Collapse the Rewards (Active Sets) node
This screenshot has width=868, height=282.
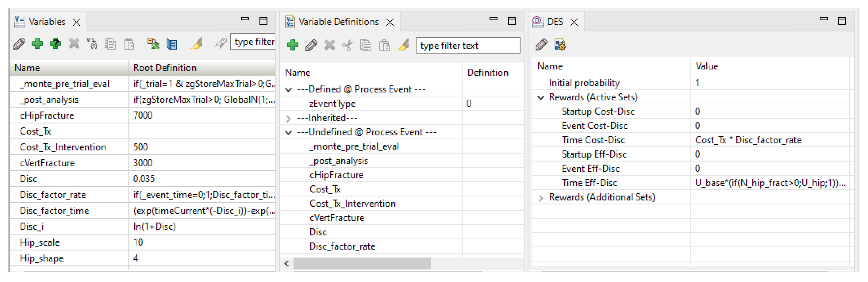pos(541,98)
